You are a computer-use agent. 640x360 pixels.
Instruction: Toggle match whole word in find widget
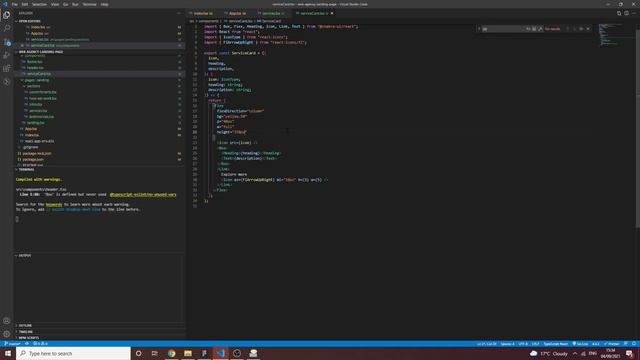click(534, 29)
